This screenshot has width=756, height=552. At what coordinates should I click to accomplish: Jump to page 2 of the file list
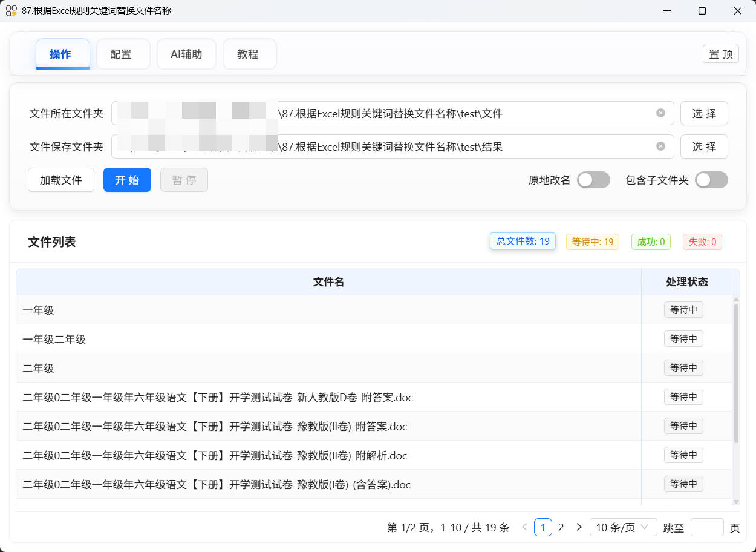click(561, 527)
